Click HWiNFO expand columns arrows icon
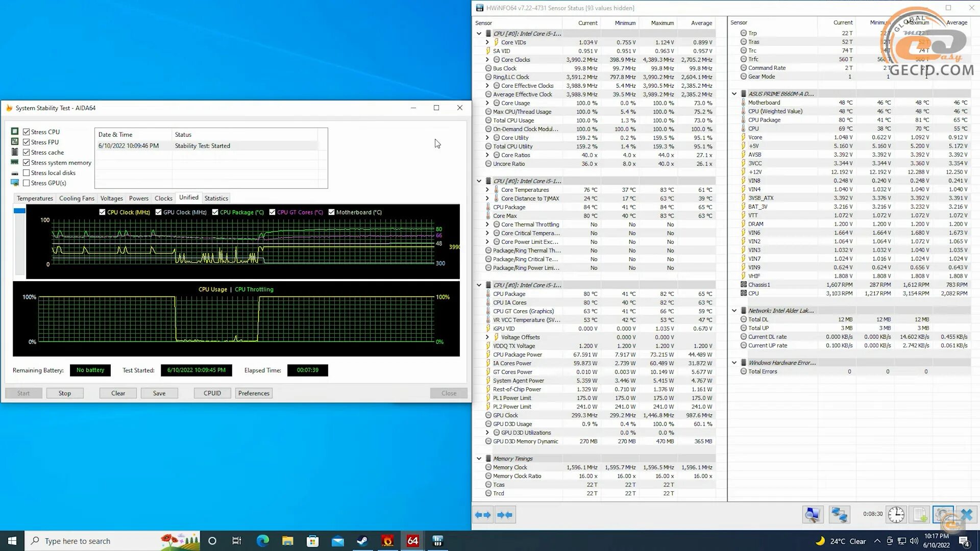 (x=482, y=515)
